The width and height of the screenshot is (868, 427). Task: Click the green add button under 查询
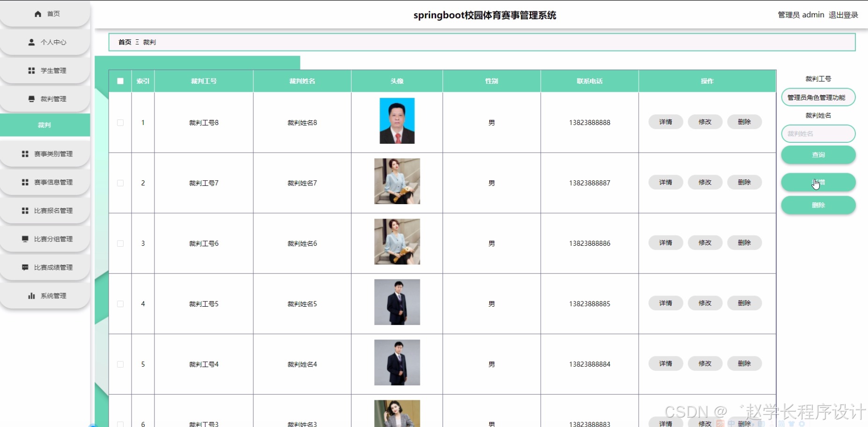[818, 183]
